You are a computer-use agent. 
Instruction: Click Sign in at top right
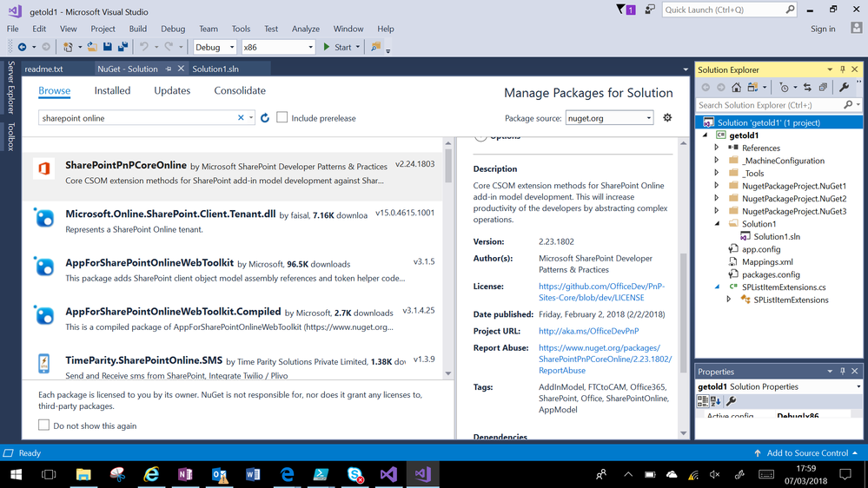(x=823, y=29)
